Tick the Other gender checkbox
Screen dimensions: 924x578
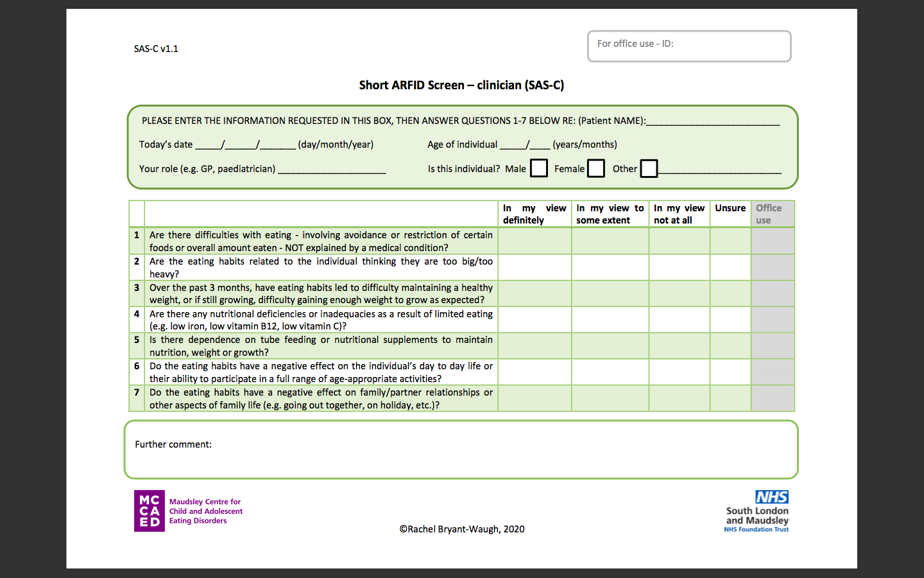(649, 168)
